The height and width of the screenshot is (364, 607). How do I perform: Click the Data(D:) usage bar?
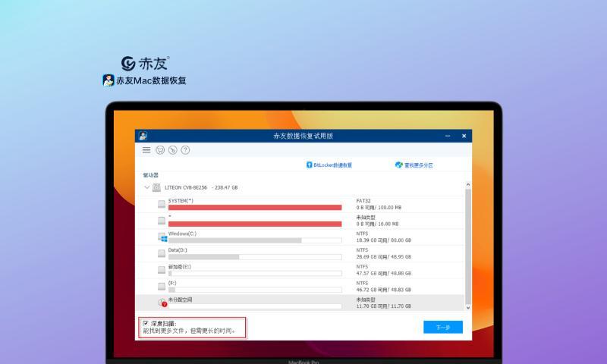[x=255, y=257]
